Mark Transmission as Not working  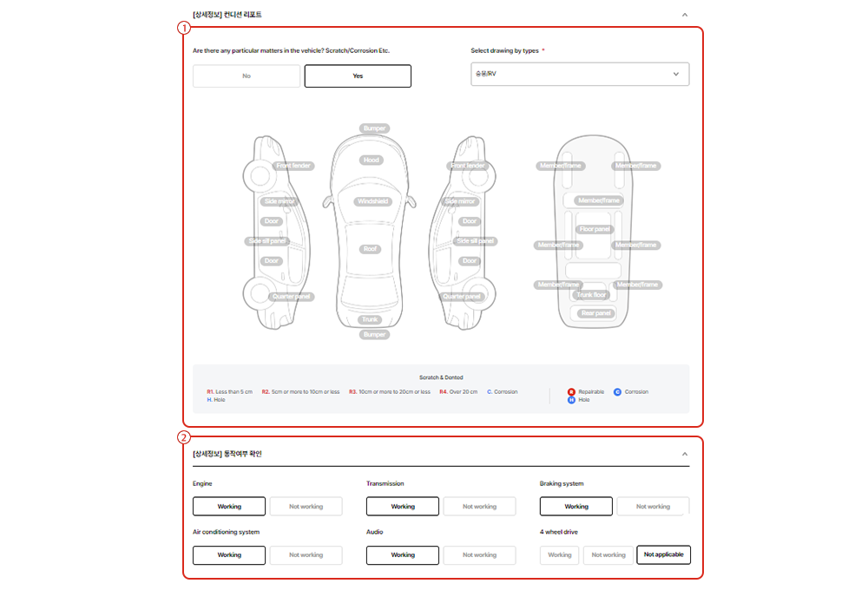[x=479, y=507]
